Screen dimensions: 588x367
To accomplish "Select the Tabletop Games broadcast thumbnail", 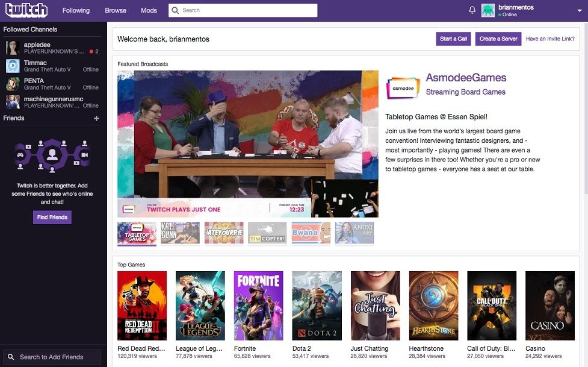I will click(137, 233).
